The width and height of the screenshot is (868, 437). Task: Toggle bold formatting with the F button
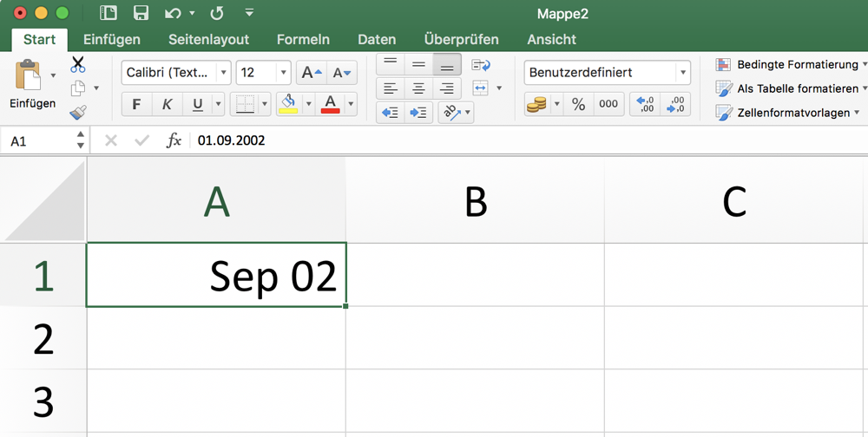[x=136, y=104]
